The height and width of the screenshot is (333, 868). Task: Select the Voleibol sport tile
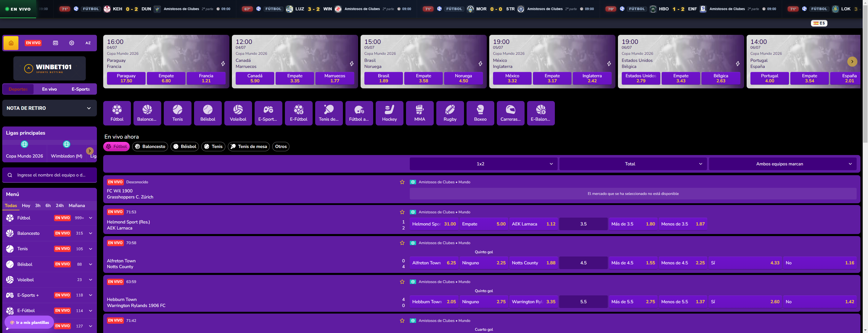(238, 113)
